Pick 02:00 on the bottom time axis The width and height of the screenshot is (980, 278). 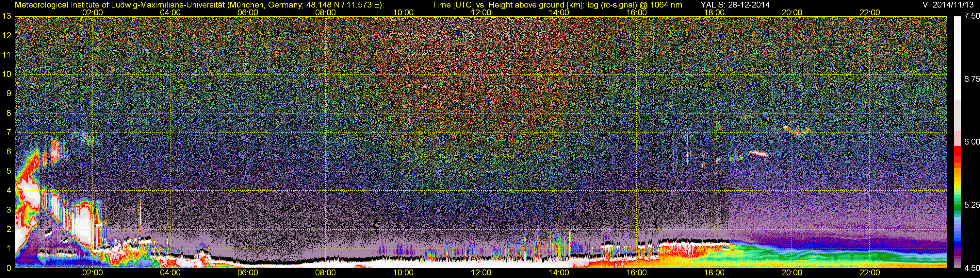[92, 273]
